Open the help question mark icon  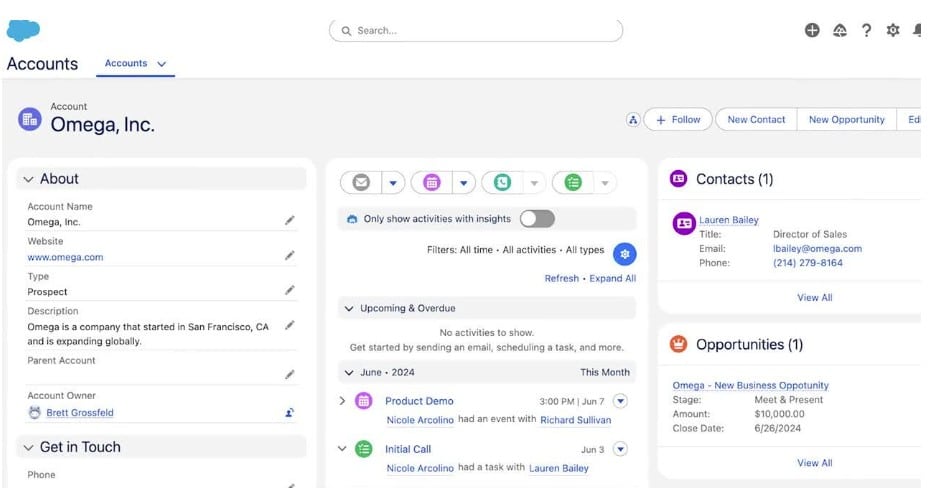[x=866, y=30]
